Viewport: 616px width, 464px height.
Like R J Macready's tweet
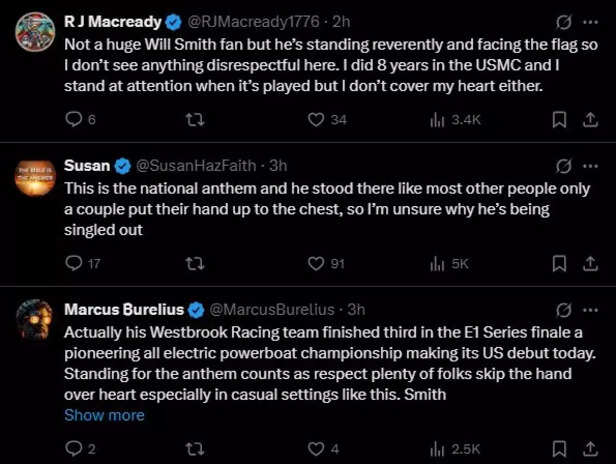tap(316, 120)
